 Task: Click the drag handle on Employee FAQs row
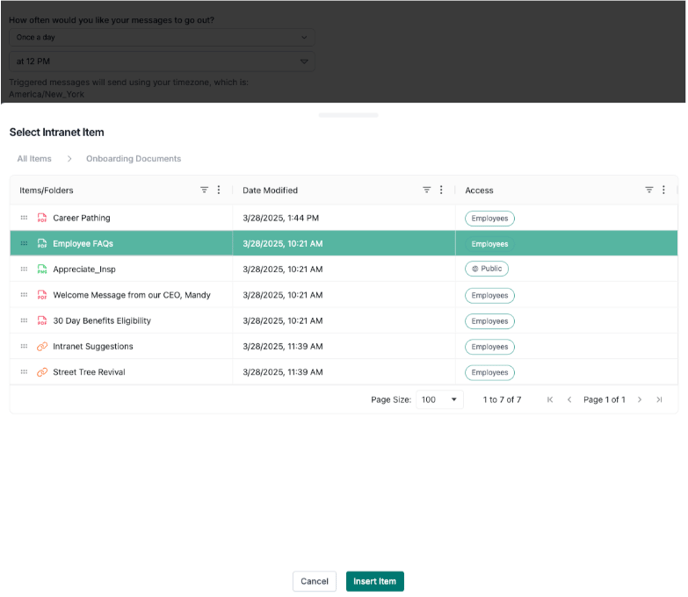click(24, 243)
